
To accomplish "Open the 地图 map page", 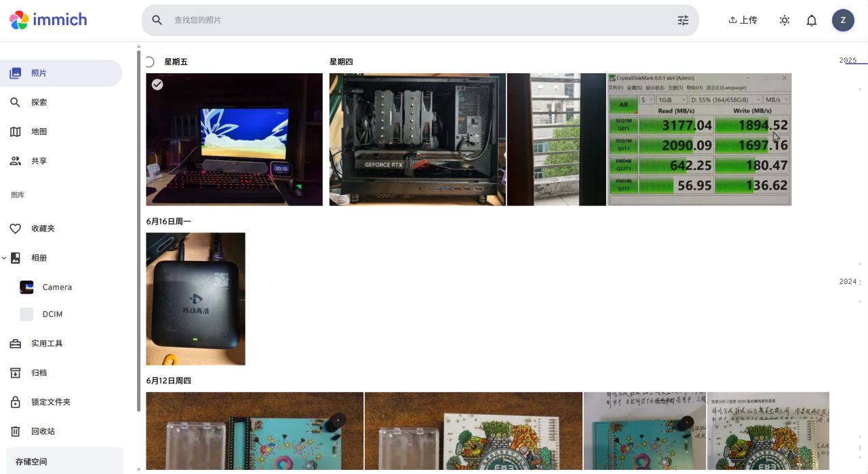I will pyautogui.click(x=61, y=132).
